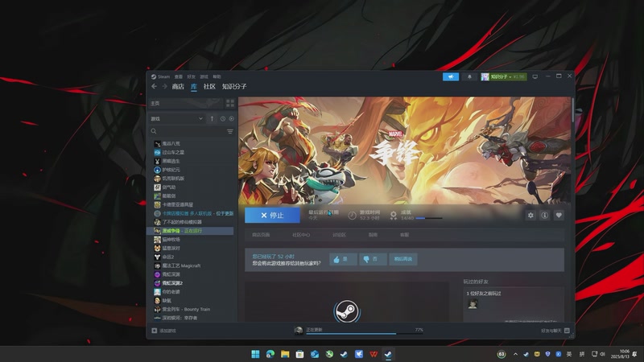Open the user avatar in top bar
The image size is (644, 362).
click(485, 76)
